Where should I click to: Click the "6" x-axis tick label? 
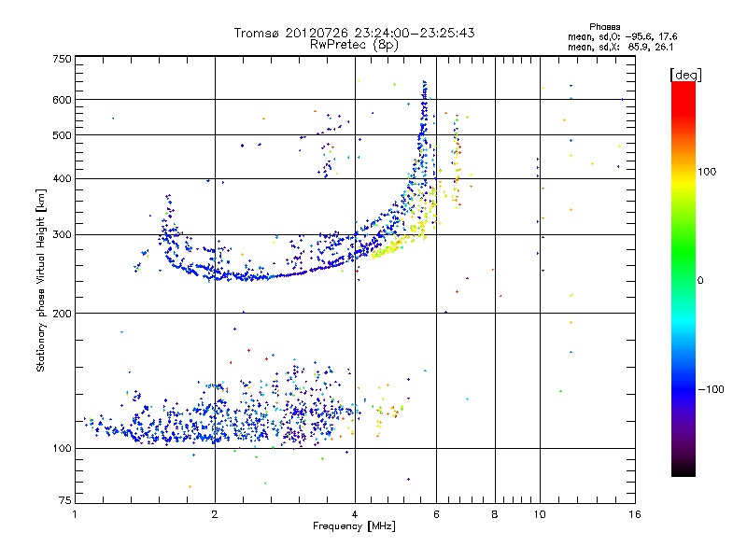(436, 514)
